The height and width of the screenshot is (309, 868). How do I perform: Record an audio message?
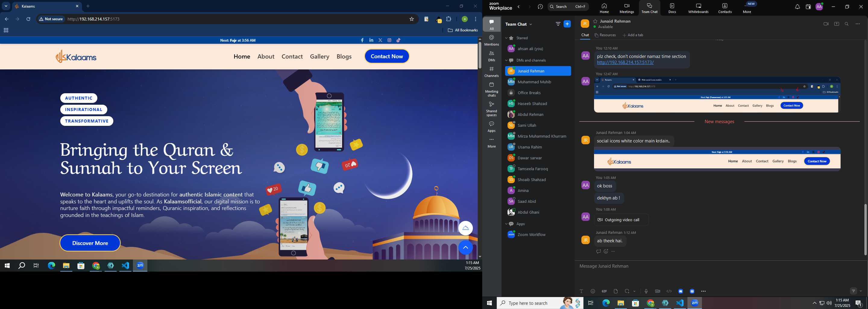646,291
